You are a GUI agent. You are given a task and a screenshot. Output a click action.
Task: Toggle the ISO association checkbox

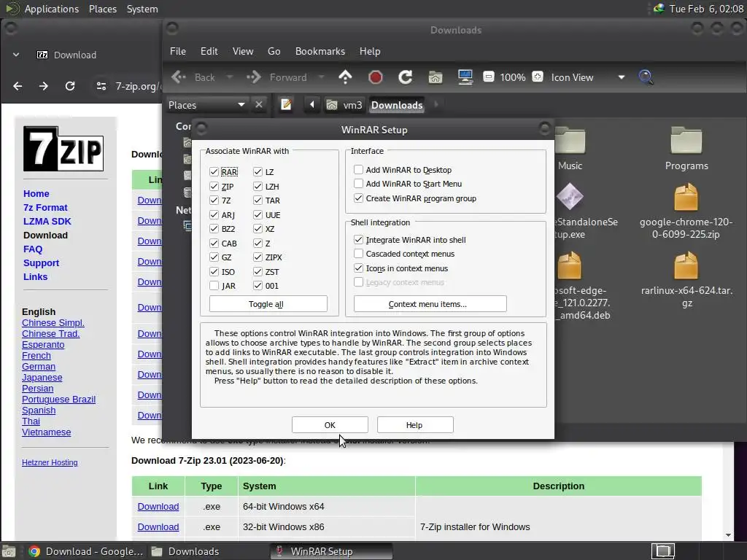coord(214,271)
